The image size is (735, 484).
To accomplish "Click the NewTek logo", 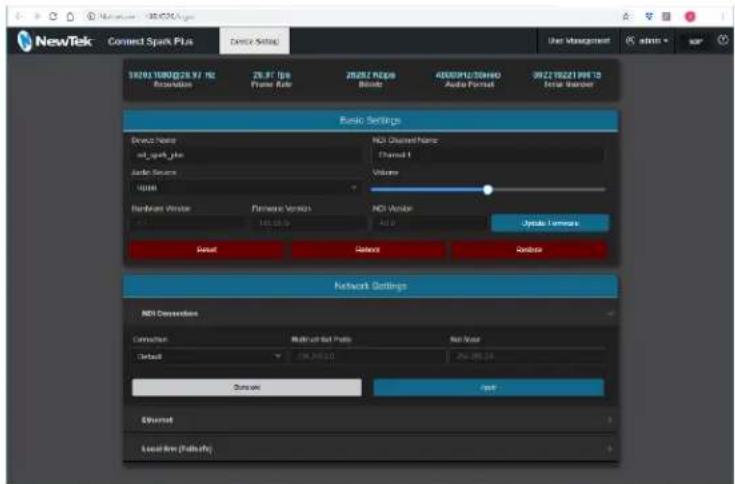I will click(55, 41).
